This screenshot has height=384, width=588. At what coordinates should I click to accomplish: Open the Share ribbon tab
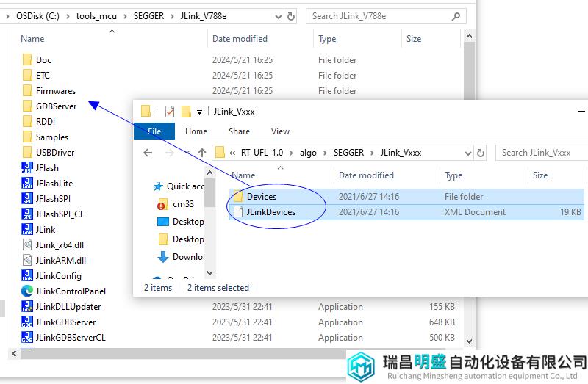tap(239, 131)
